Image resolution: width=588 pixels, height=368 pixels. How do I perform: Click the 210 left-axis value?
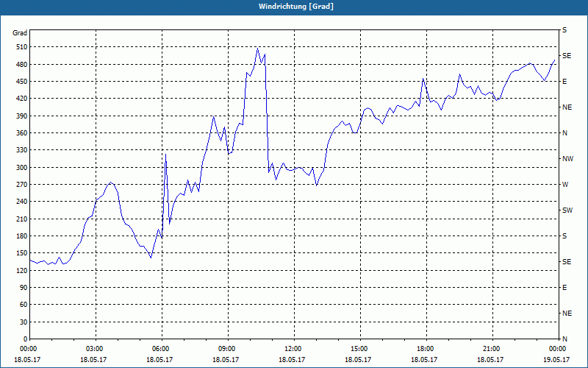point(22,219)
